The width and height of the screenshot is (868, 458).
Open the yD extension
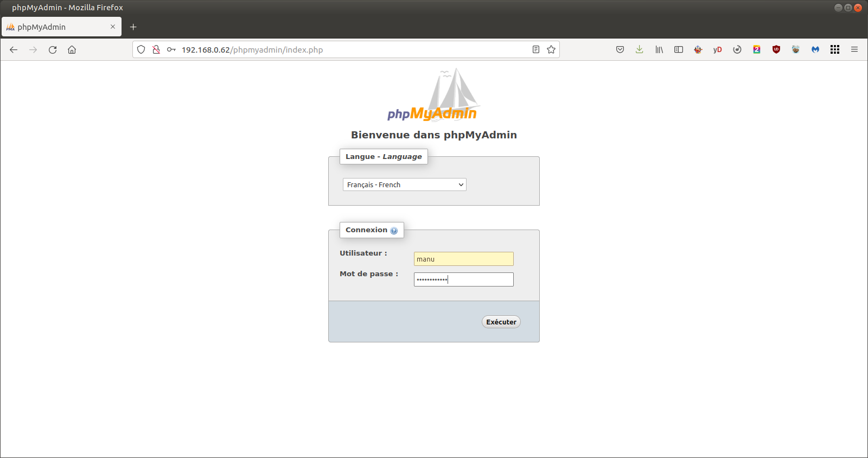(x=718, y=49)
